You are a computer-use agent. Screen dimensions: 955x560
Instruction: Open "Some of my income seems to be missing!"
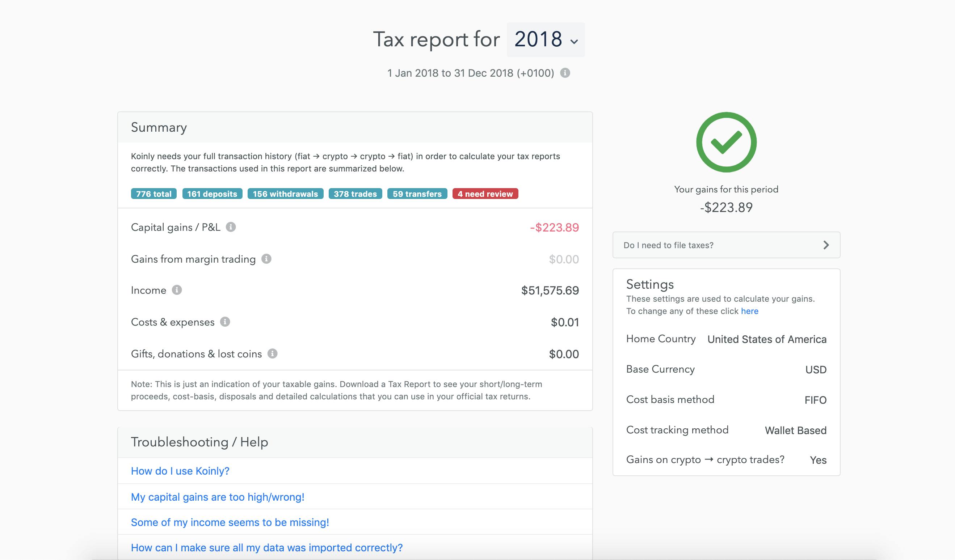pyautogui.click(x=230, y=522)
